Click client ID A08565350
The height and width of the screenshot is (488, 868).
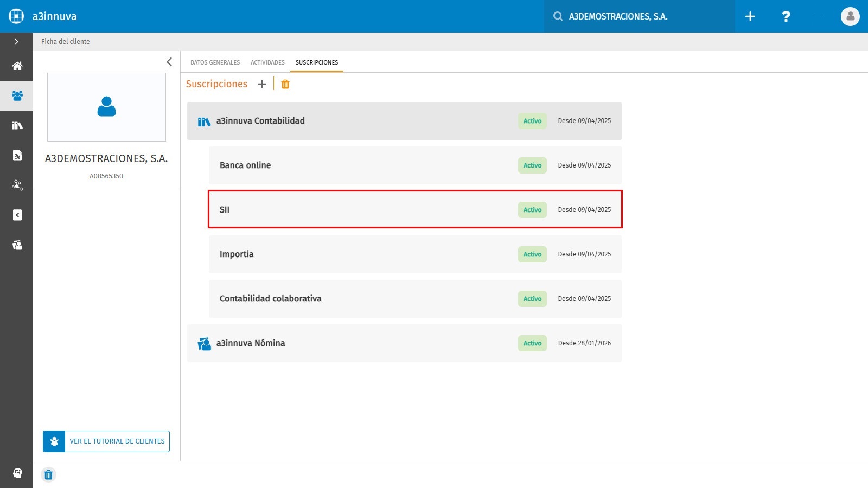pos(106,176)
